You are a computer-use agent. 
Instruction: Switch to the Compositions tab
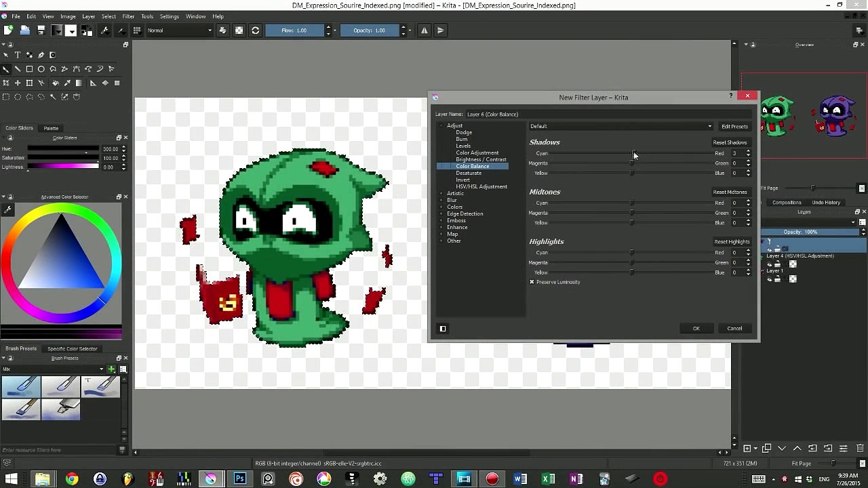click(x=787, y=202)
